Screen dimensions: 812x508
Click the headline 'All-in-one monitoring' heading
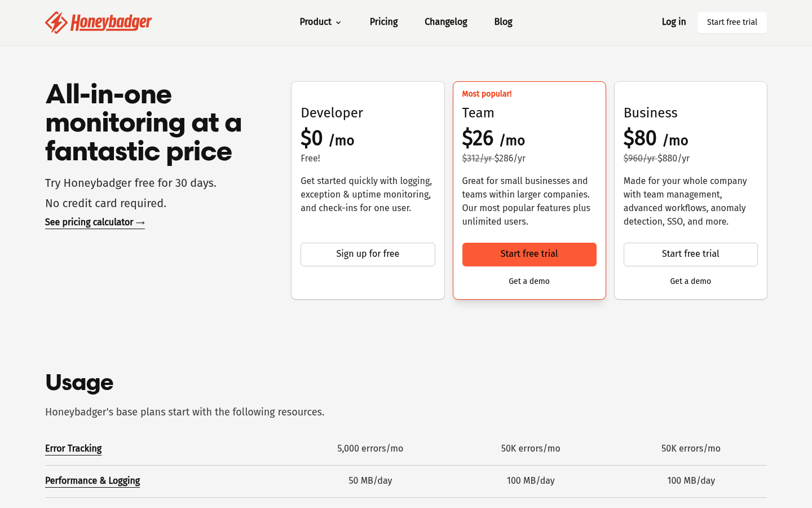[x=143, y=123]
